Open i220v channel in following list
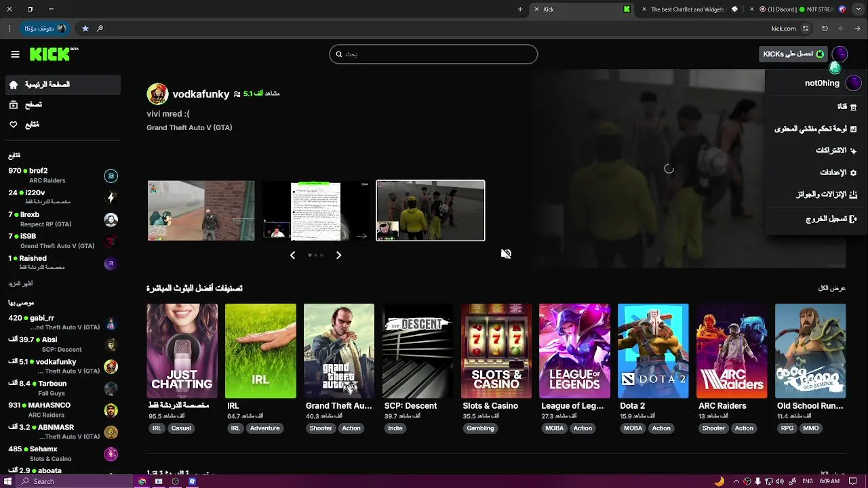Screen dimensions: 868x488 tap(62, 197)
